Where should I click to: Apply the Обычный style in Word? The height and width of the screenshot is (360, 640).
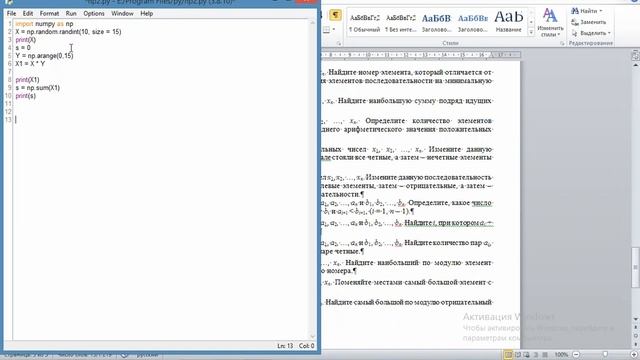coord(365,22)
